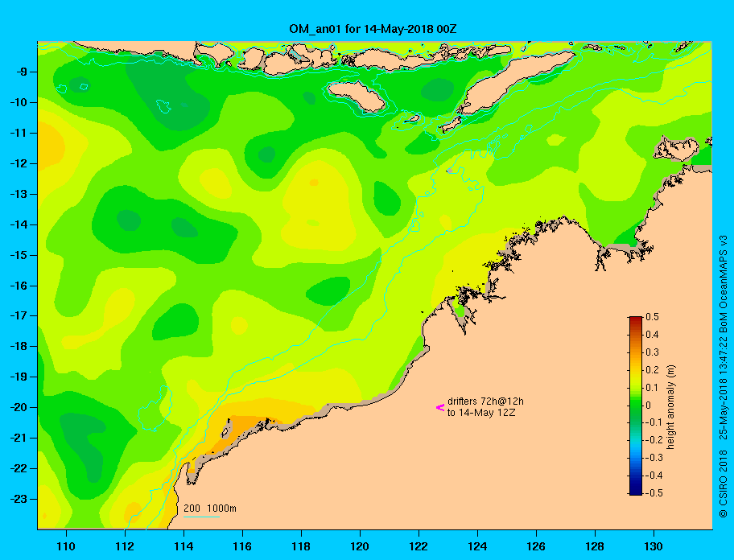Click the longitude label 130

click(654, 546)
